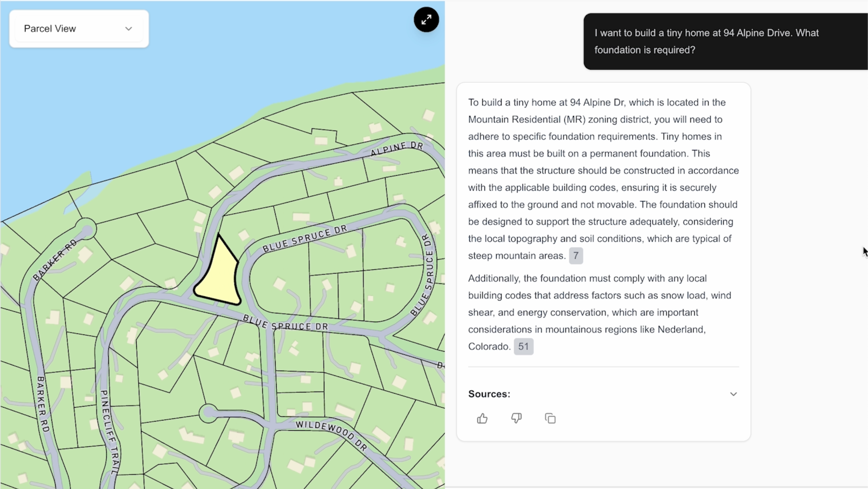Click the Parcel View selector chevron
Image resolution: width=868 pixels, height=489 pixels.
click(128, 29)
